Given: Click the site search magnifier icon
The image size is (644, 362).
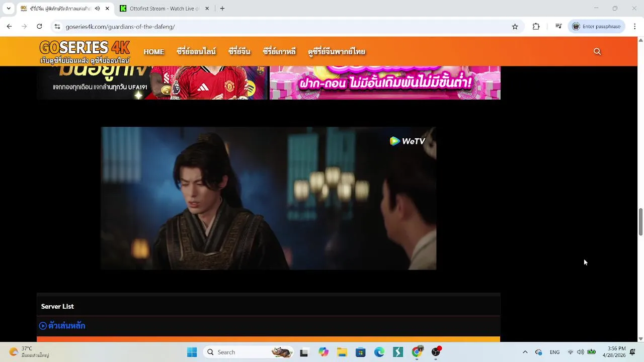Looking at the screenshot, I should 597,51.
